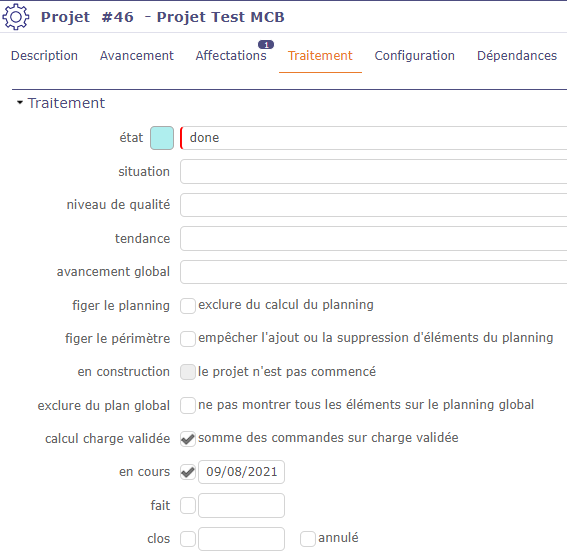This screenshot has width=567, height=560.
Task: Open the état dropdown showing done
Action: [374, 138]
